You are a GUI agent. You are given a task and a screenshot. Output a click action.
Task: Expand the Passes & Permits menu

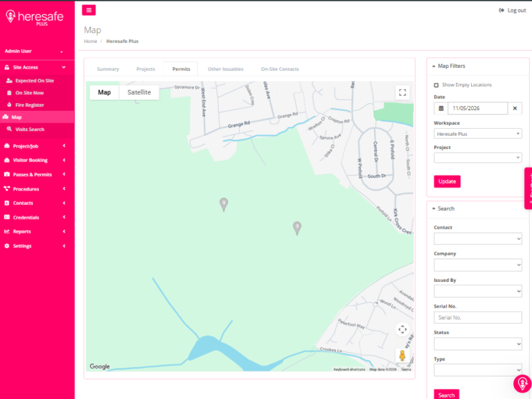pyautogui.click(x=37, y=175)
